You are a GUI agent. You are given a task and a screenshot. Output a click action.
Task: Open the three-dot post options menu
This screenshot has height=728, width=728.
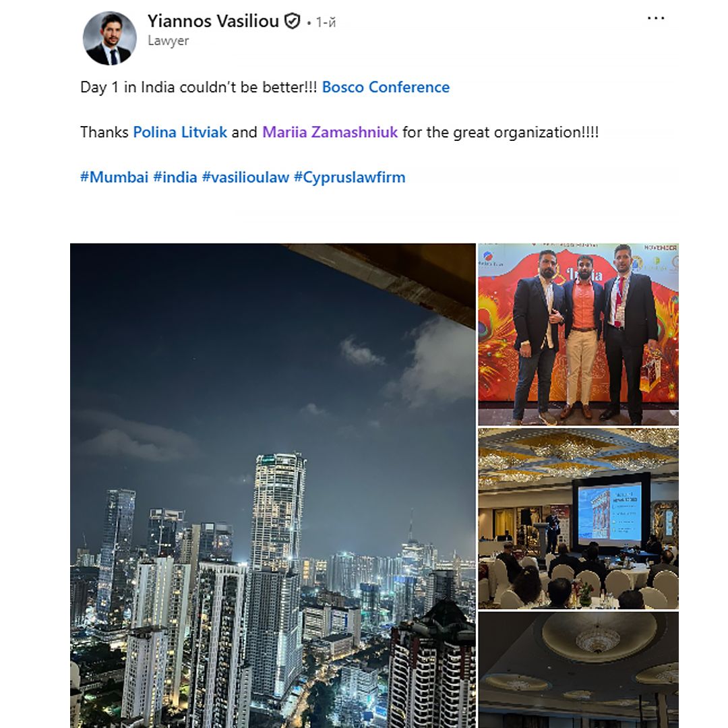pyautogui.click(x=656, y=18)
